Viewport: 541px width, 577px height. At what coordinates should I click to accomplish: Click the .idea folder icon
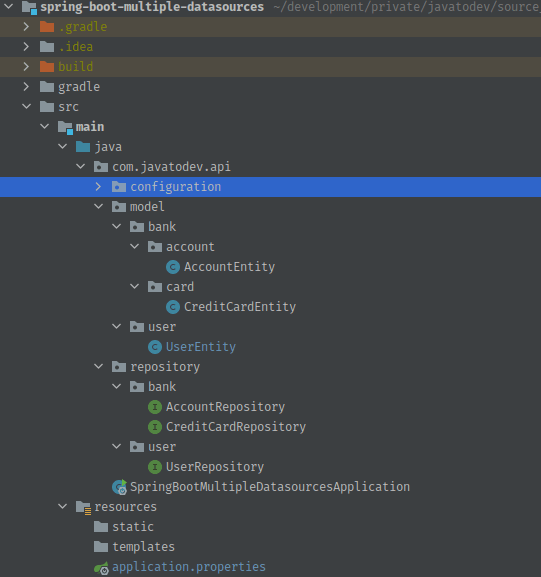coord(47,47)
